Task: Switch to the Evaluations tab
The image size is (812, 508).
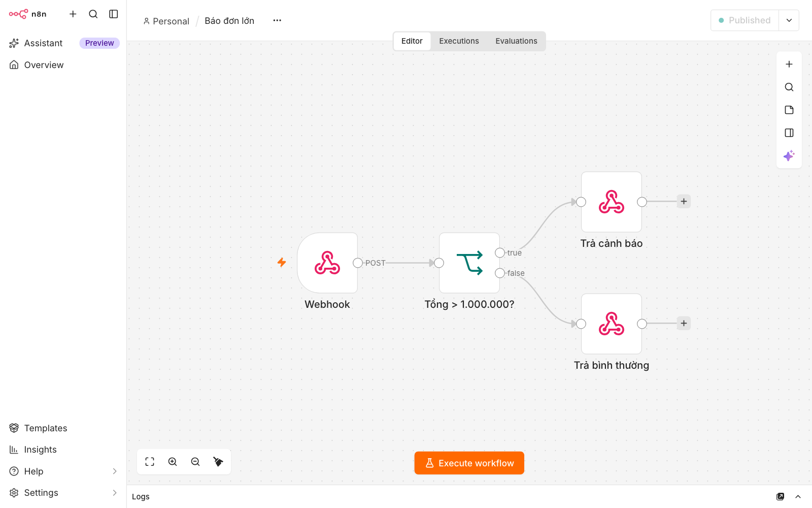Action: (x=517, y=41)
